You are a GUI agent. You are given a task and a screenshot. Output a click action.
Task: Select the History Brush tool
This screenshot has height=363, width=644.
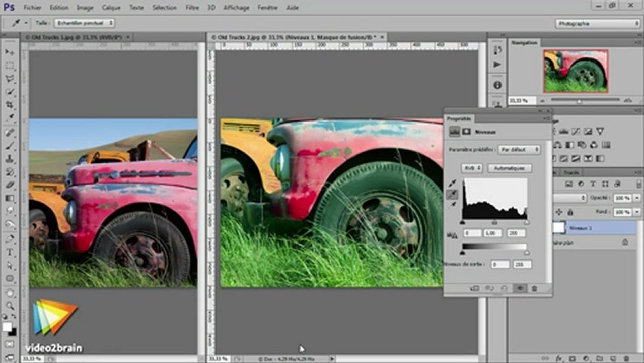10,172
